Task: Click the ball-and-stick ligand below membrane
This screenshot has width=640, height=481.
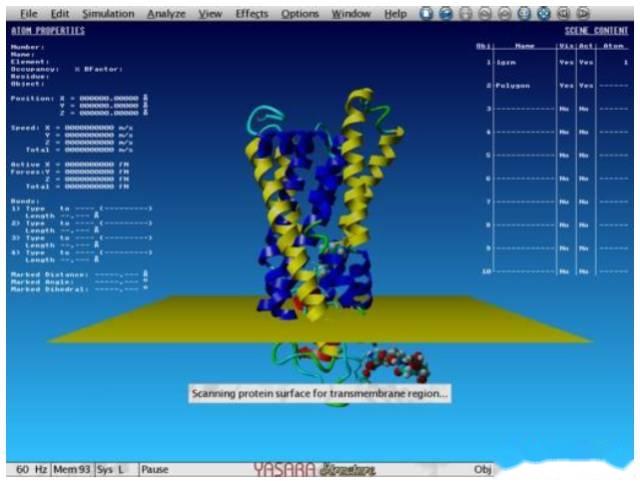Action: pyautogui.click(x=395, y=363)
